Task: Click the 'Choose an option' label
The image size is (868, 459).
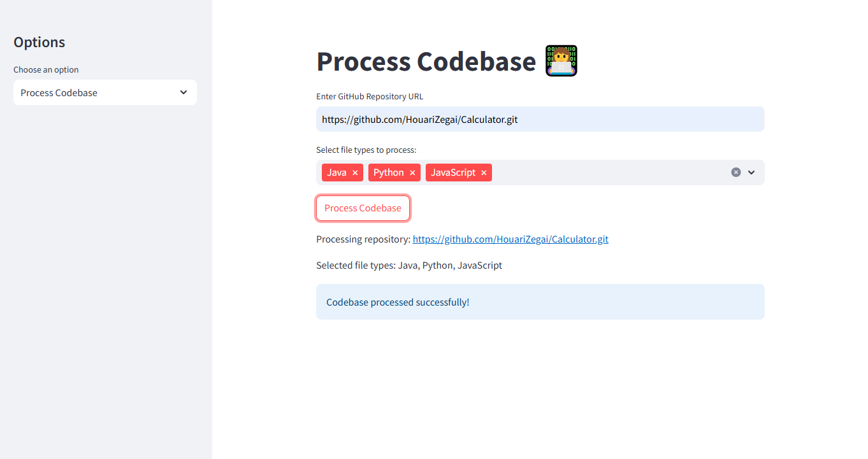Action: pos(46,70)
